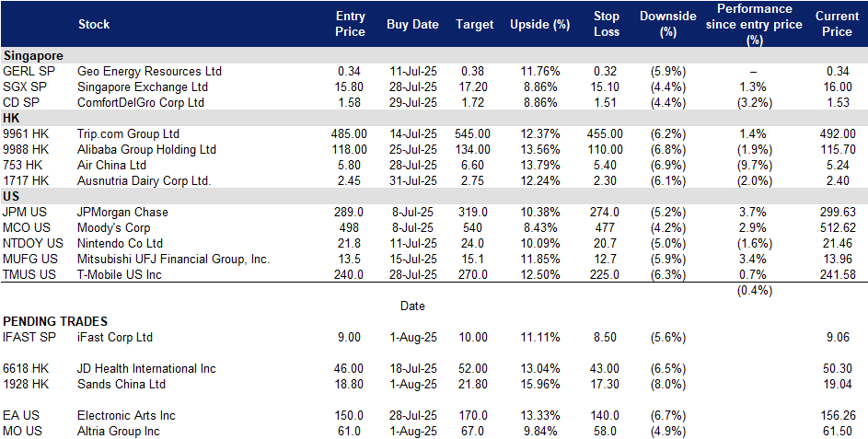Click the US section header row
868x439 pixels.
tap(434, 197)
